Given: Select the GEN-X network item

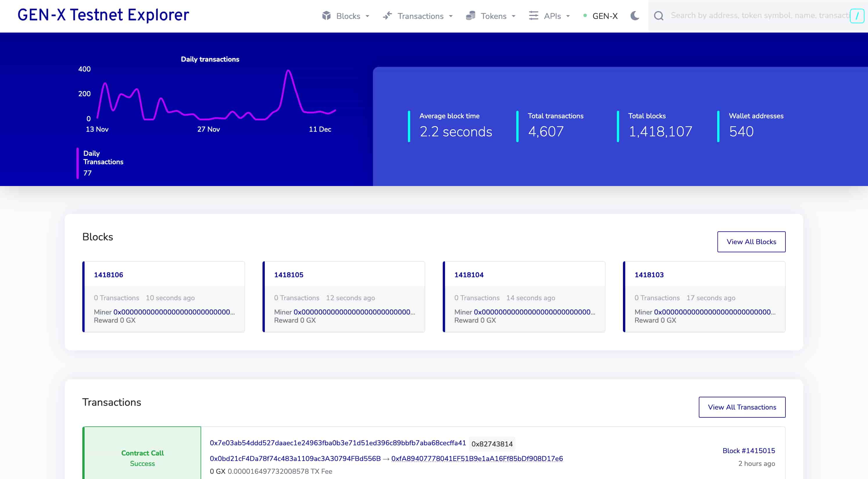Looking at the screenshot, I should click(x=601, y=16).
